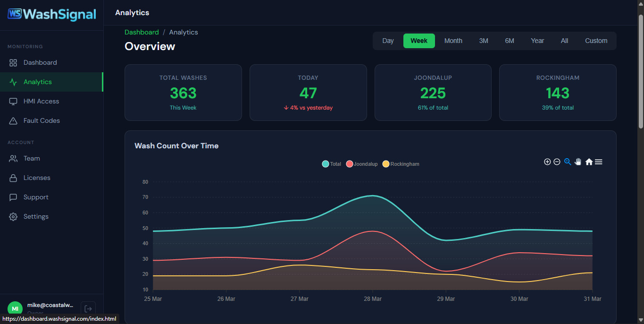Open the Team sidebar item
The height and width of the screenshot is (324, 644).
[x=51, y=159]
